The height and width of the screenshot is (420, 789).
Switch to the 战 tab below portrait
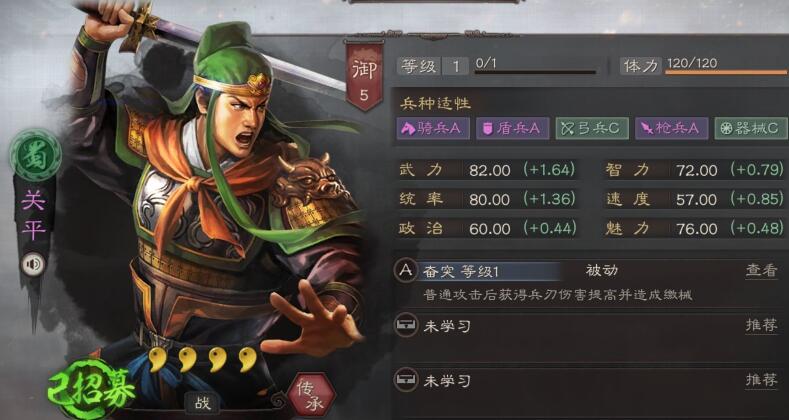pyautogui.click(x=203, y=403)
